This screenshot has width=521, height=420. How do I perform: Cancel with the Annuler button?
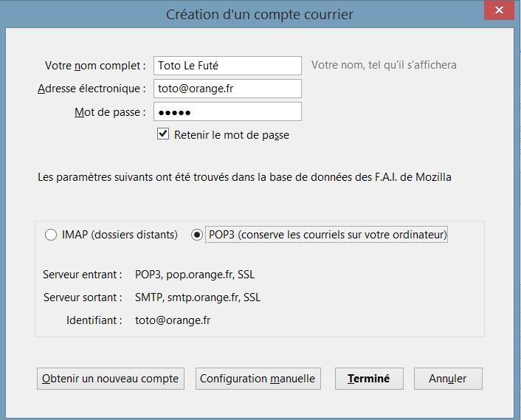(x=448, y=379)
